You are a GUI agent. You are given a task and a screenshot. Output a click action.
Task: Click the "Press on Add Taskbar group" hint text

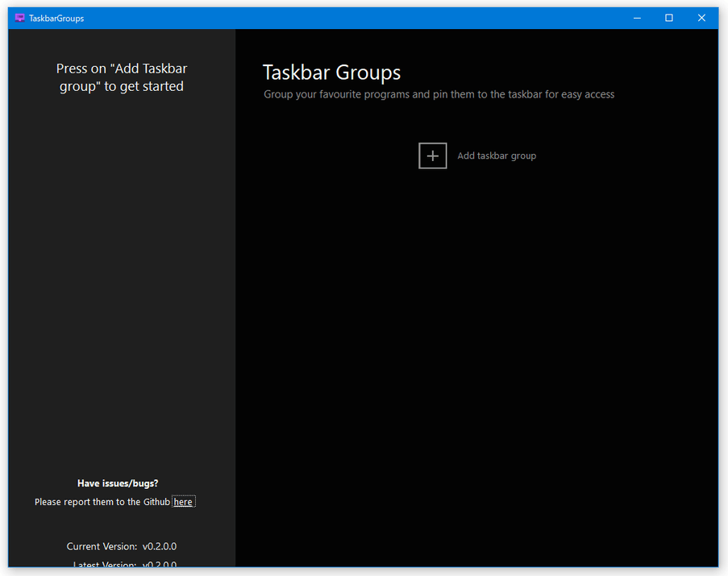click(x=122, y=77)
